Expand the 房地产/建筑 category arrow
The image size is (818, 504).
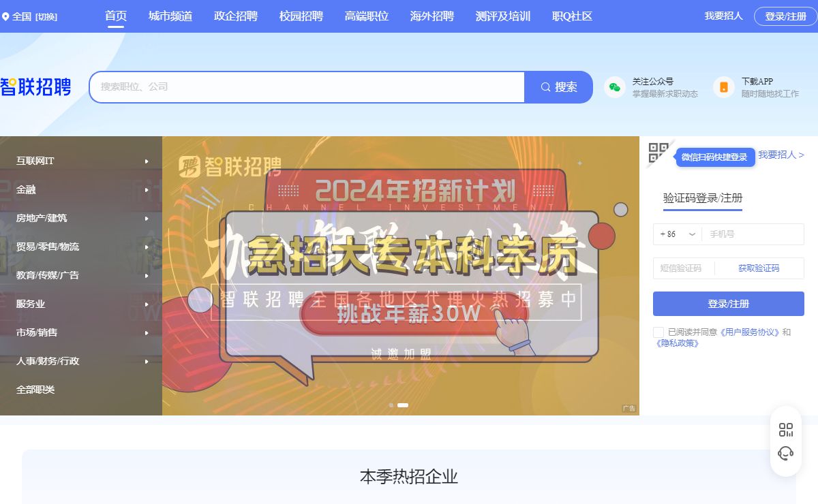[x=147, y=219]
